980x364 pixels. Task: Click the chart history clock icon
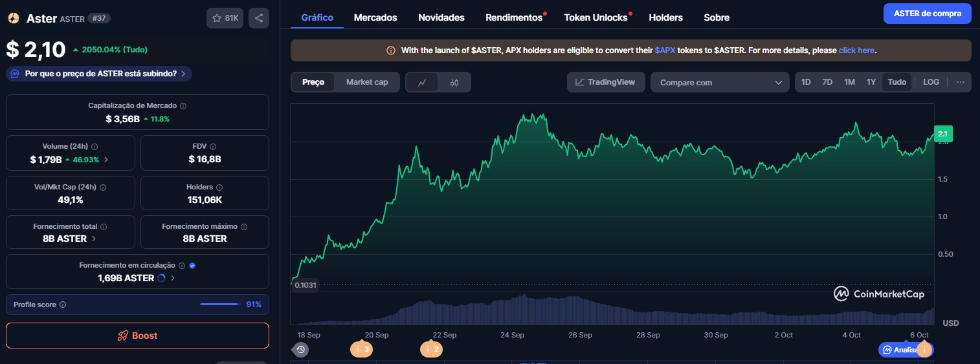click(301, 350)
